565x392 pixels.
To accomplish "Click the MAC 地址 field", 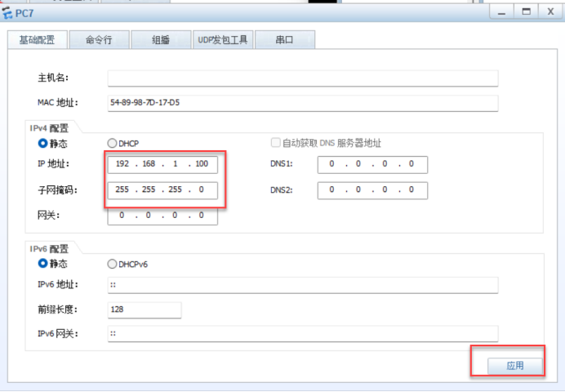I will (302, 103).
